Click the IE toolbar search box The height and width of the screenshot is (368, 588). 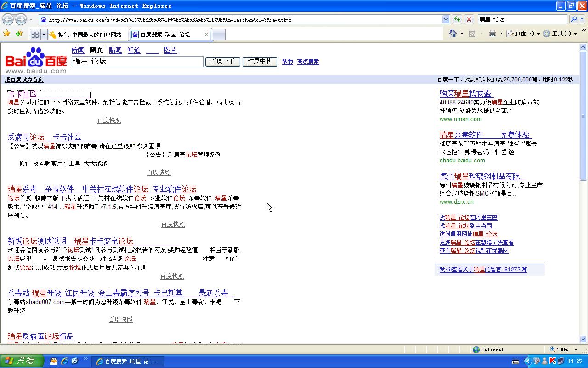click(x=522, y=19)
